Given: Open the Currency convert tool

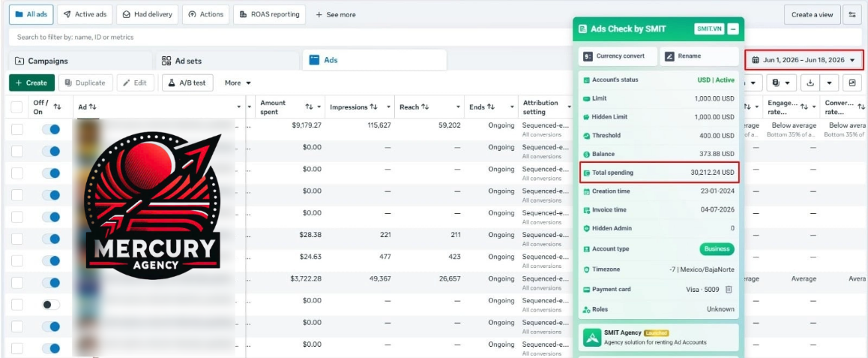Looking at the screenshot, I should point(618,56).
